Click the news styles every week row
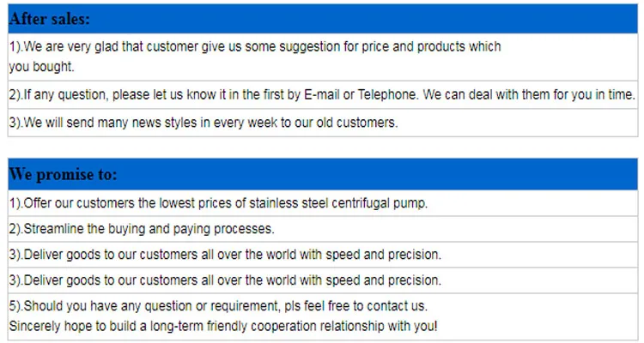This screenshot has height=343, width=644. click(204, 123)
